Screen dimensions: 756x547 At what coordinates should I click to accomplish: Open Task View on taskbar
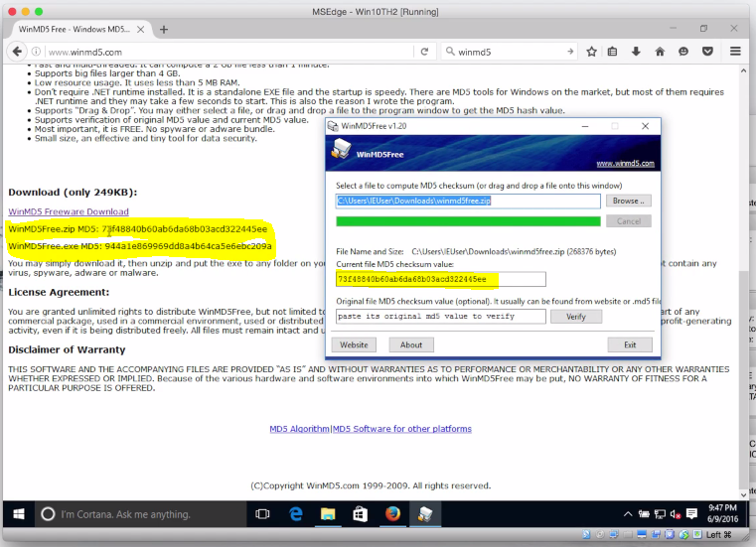coord(262,514)
